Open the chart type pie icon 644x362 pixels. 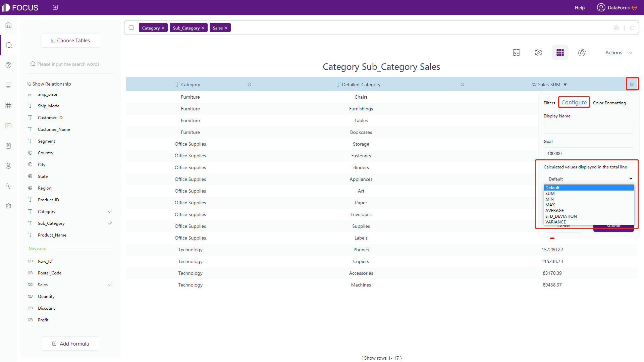582,53
